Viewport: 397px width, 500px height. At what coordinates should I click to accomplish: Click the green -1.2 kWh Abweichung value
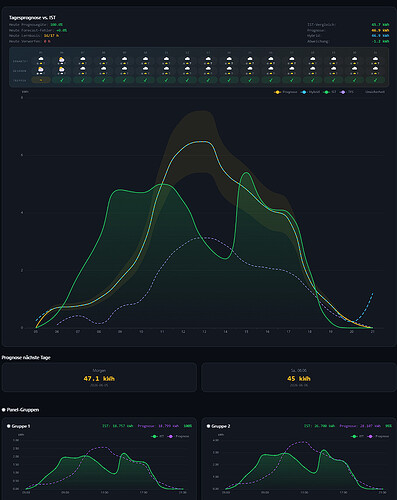pos(380,41)
